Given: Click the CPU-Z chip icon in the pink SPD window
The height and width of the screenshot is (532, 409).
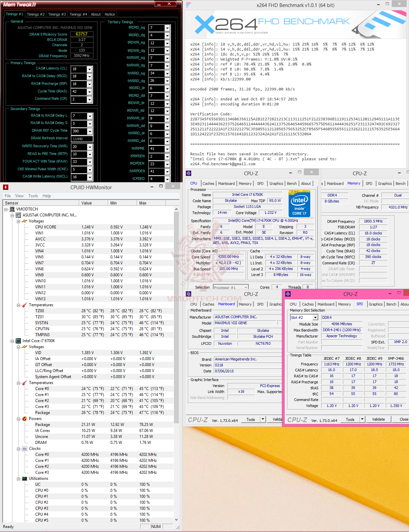Looking at the screenshot, I should (x=288, y=294).
